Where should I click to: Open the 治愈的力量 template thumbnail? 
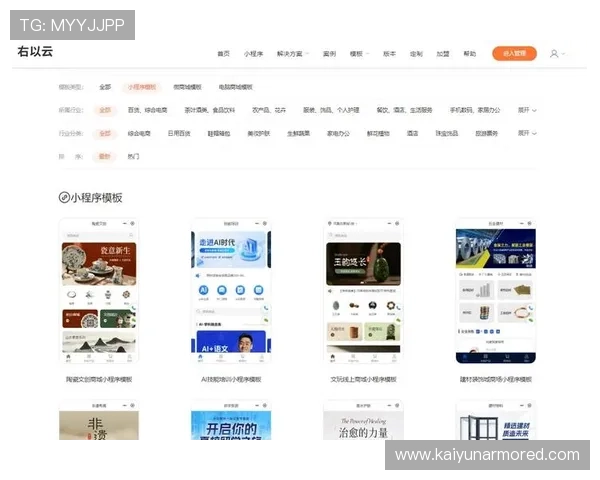tap(364, 420)
